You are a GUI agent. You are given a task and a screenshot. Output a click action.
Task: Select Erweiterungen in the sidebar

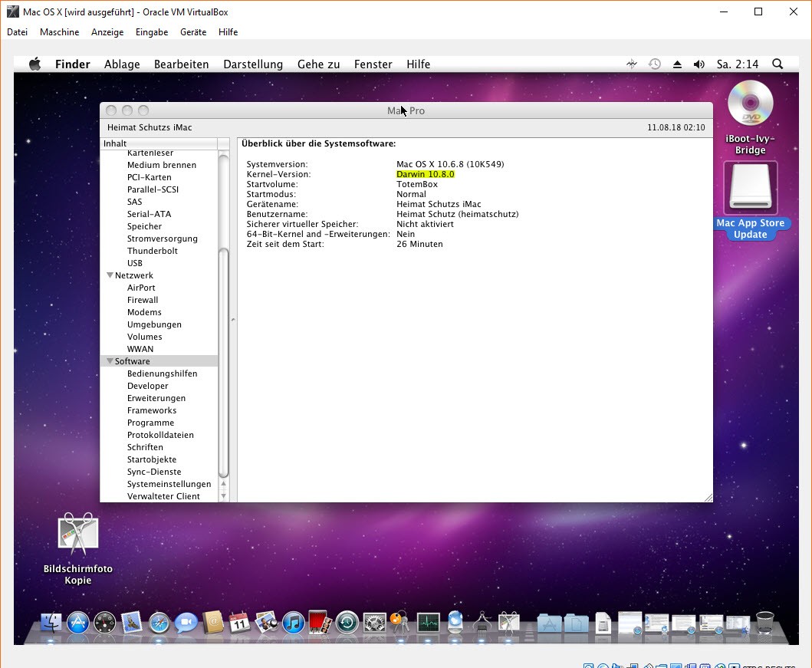tap(156, 398)
